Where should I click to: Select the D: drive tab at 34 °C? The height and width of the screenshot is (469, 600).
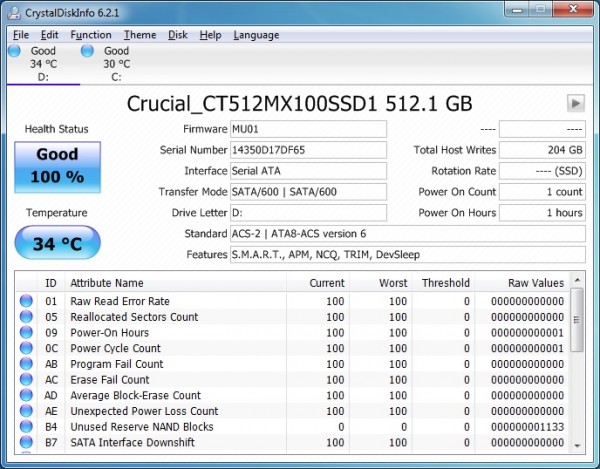pos(43,64)
